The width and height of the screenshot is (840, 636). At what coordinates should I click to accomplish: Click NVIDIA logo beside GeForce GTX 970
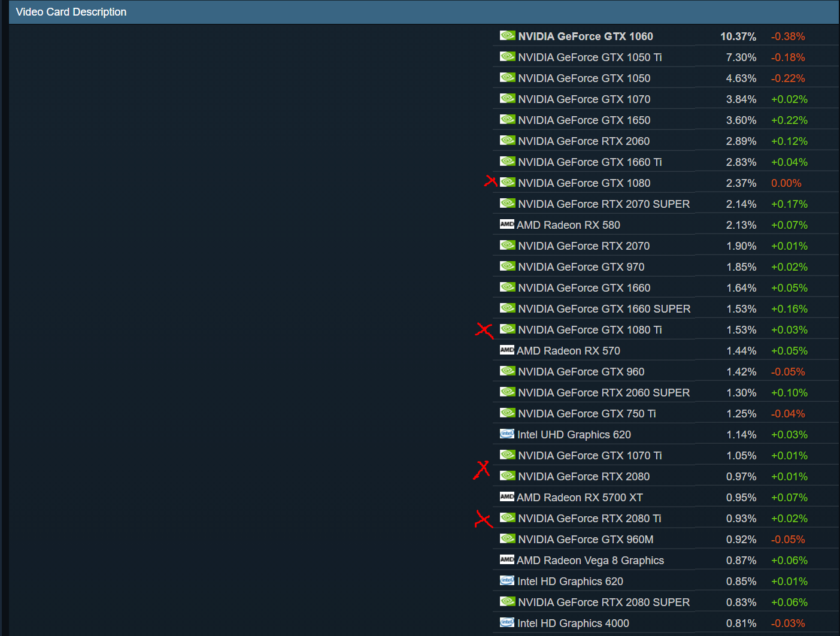(508, 266)
